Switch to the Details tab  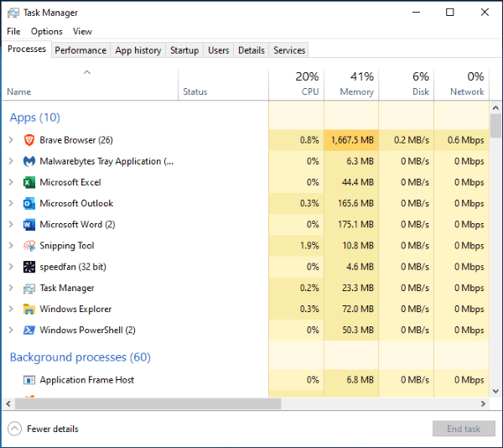click(251, 50)
